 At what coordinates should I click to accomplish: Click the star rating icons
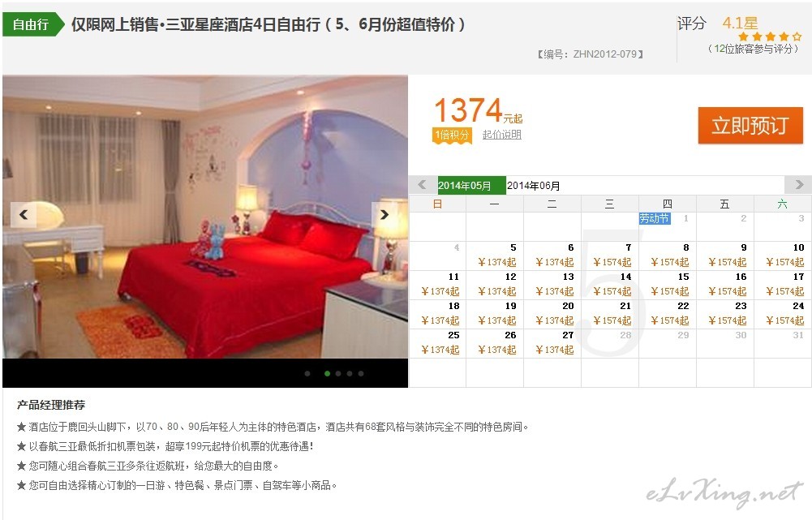coord(770,37)
